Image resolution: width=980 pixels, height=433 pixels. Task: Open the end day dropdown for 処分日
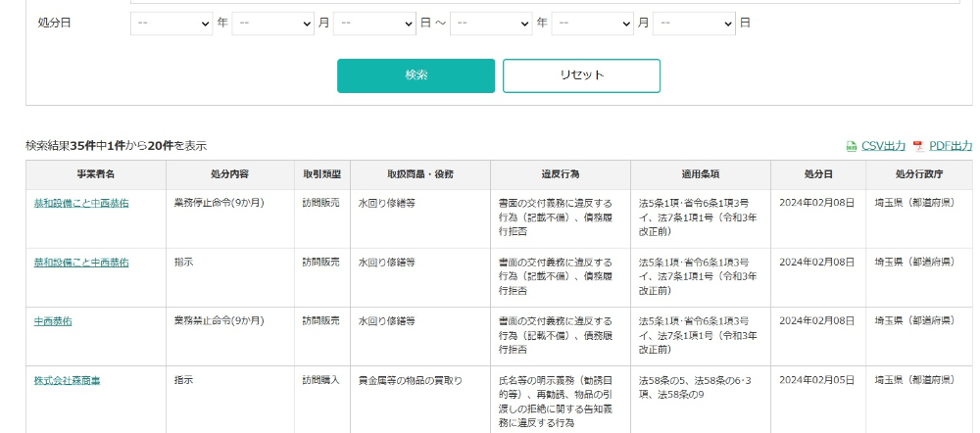(x=695, y=24)
